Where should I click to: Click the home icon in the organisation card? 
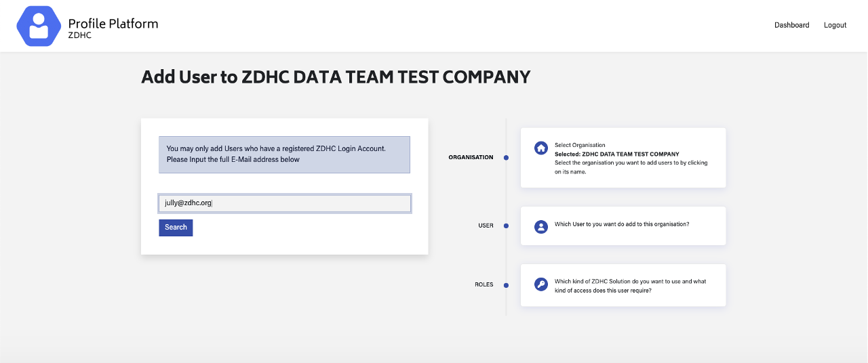[541, 148]
